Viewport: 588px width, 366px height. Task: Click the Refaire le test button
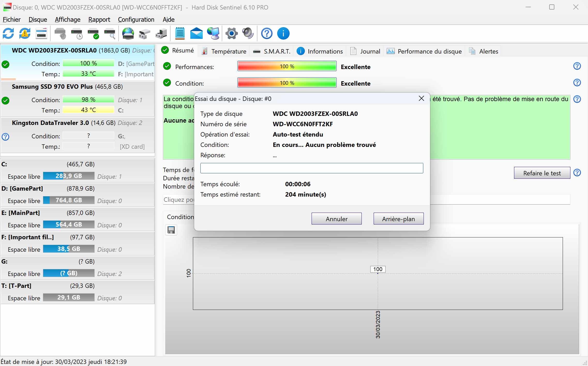click(x=542, y=173)
